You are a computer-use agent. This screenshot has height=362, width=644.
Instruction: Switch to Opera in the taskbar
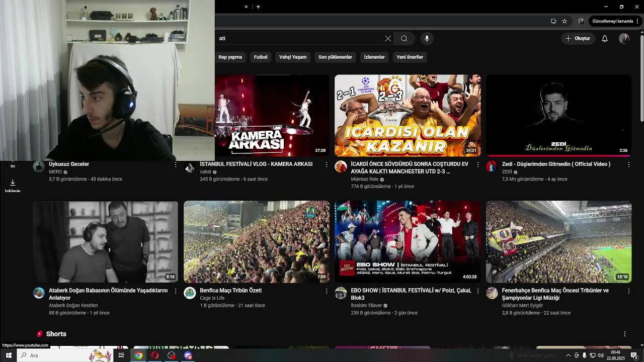click(x=155, y=355)
